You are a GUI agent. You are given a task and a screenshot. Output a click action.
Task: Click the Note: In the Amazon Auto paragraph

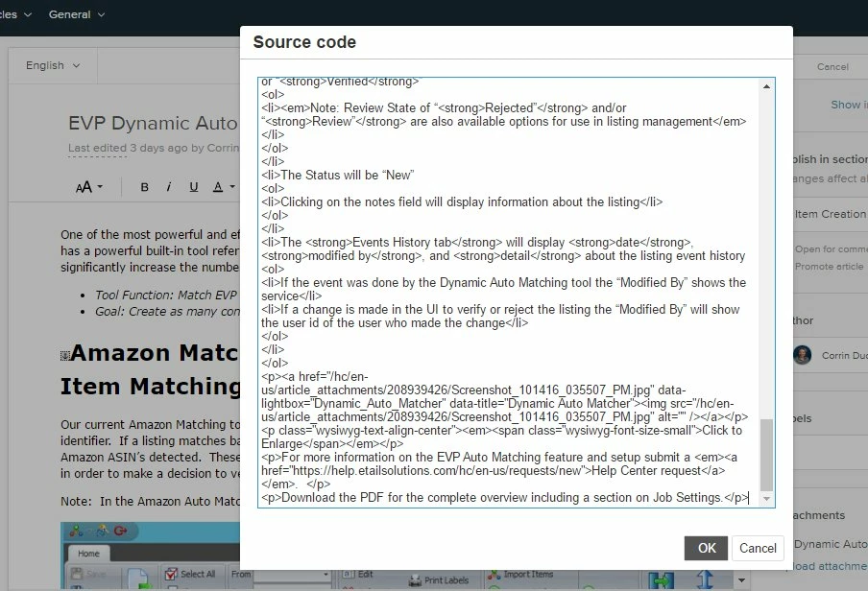150,502
